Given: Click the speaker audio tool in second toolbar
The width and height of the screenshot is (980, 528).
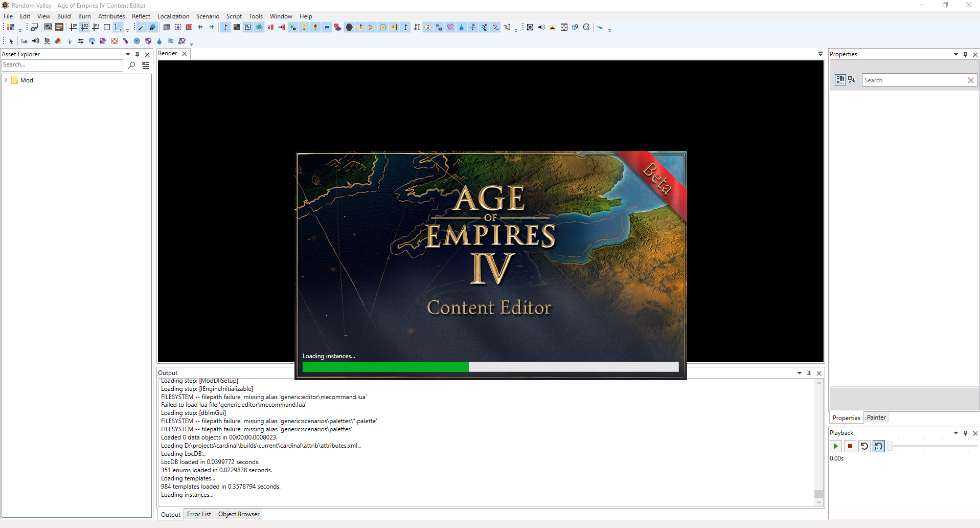Looking at the screenshot, I should [35, 41].
